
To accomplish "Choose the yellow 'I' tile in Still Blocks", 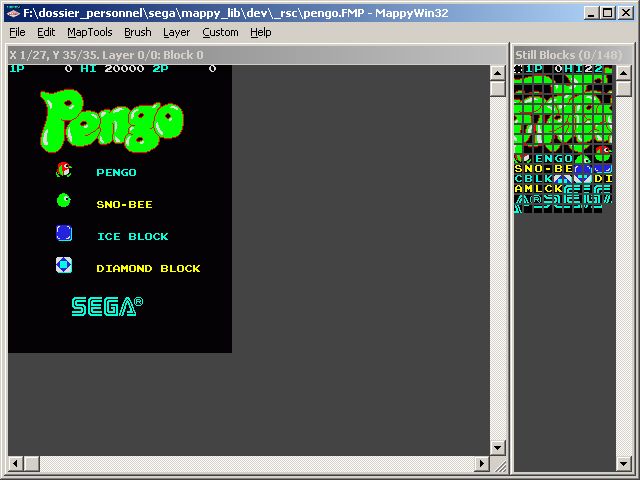I will pyautogui.click(x=608, y=179).
